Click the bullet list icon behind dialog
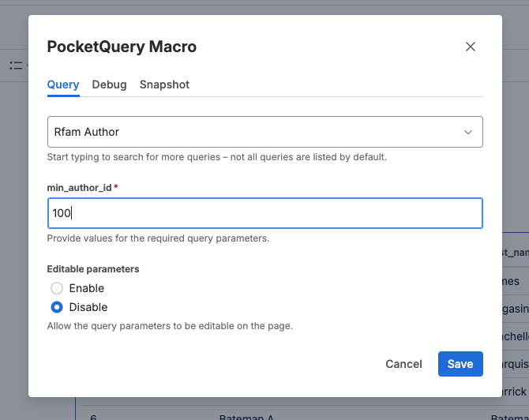The width and height of the screenshot is (529, 420). (16, 66)
